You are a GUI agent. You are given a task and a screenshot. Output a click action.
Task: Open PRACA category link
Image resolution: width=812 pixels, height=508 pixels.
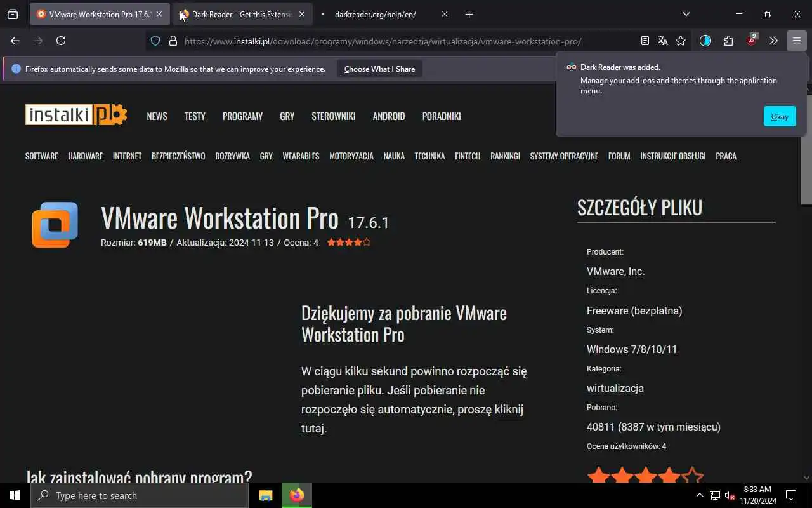click(x=726, y=156)
